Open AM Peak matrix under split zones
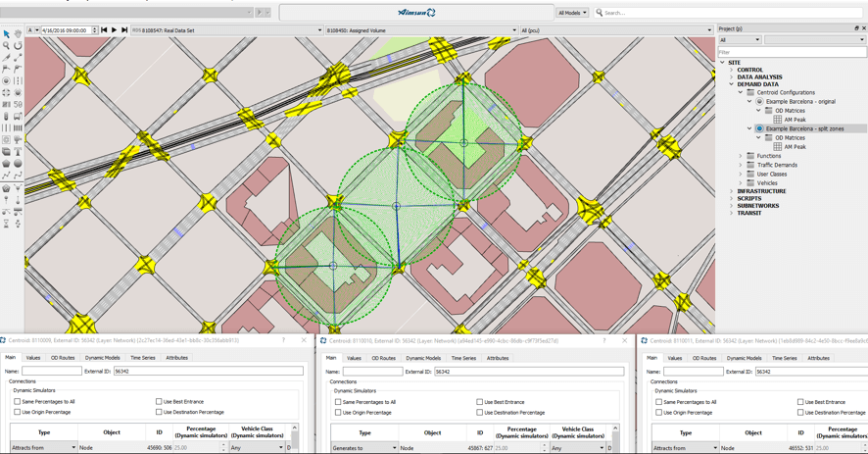The image size is (868, 454). 795,147
